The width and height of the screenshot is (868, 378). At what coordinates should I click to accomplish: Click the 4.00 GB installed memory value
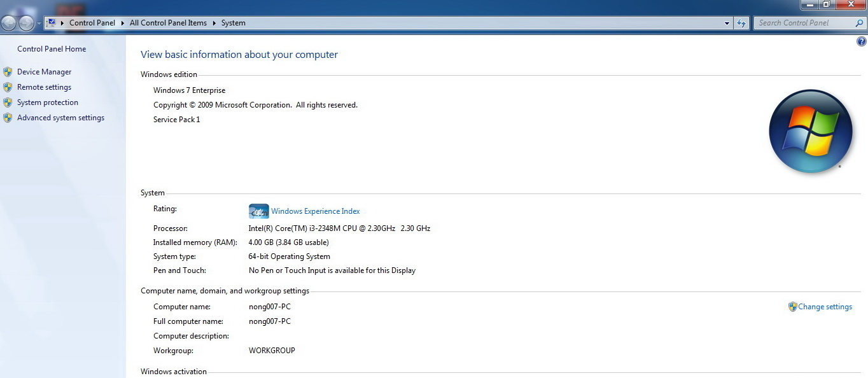tap(288, 242)
